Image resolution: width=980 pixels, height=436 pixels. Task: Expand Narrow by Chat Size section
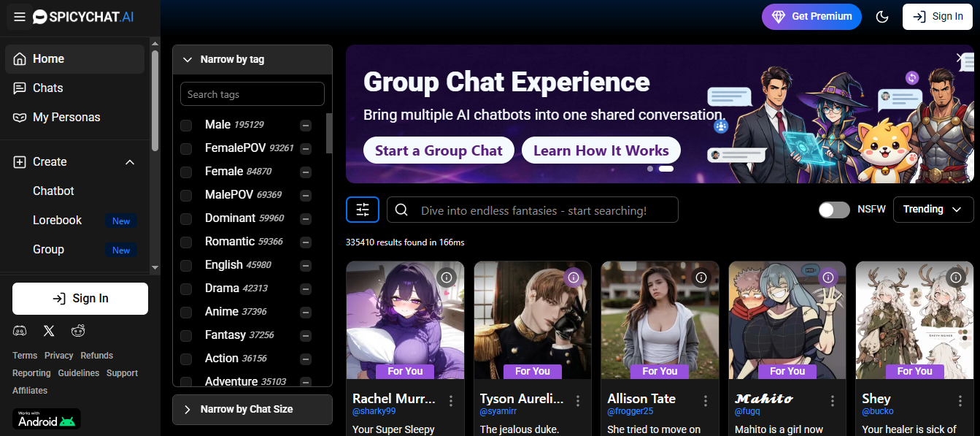coord(252,409)
